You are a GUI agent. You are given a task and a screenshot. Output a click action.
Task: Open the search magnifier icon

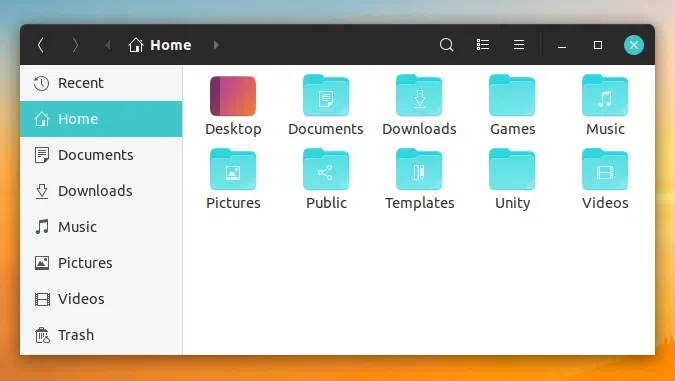(446, 45)
